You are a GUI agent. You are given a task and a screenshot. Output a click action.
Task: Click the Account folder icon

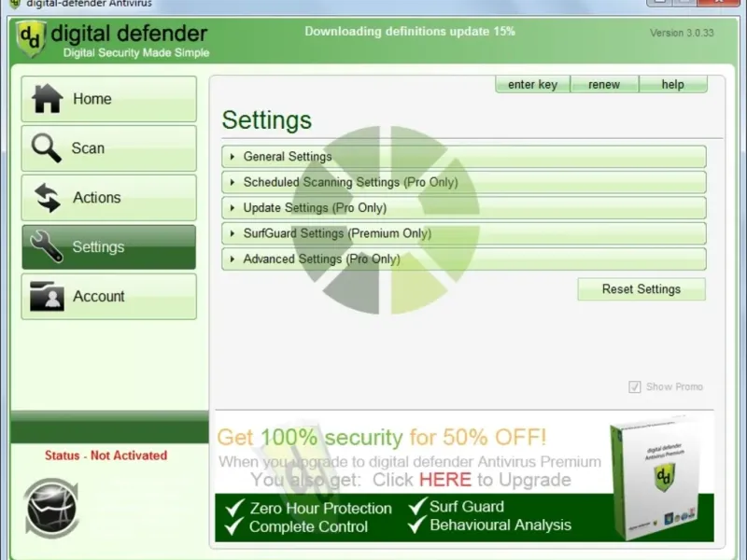tap(47, 296)
